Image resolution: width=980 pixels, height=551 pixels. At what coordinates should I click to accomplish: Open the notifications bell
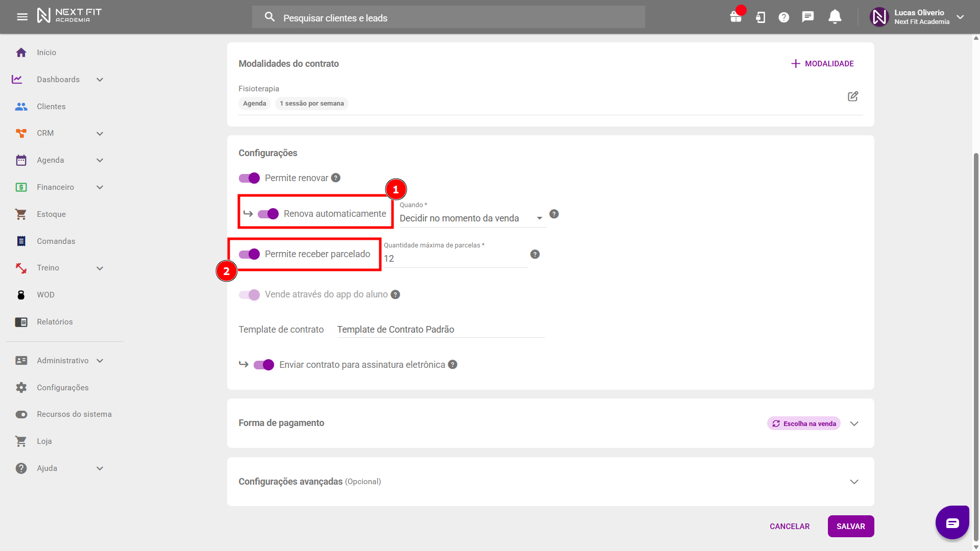835,17
